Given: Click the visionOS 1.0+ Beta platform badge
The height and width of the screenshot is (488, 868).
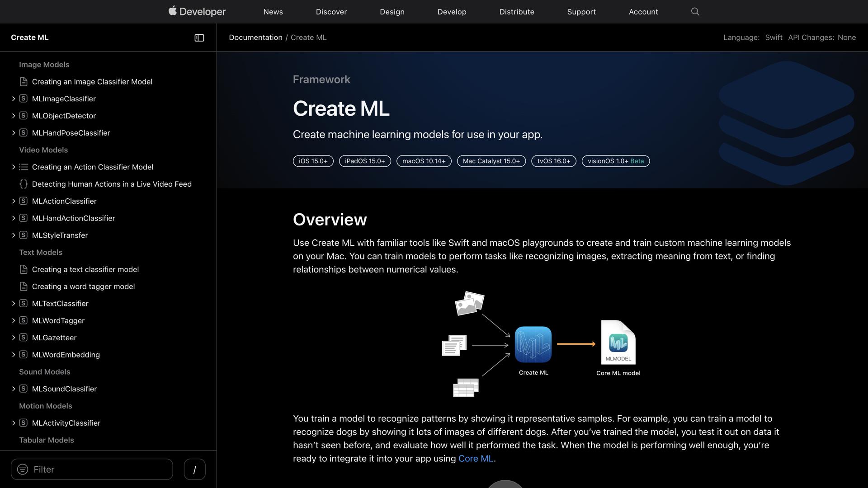Looking at the screenshot, I should click(615, 161).
